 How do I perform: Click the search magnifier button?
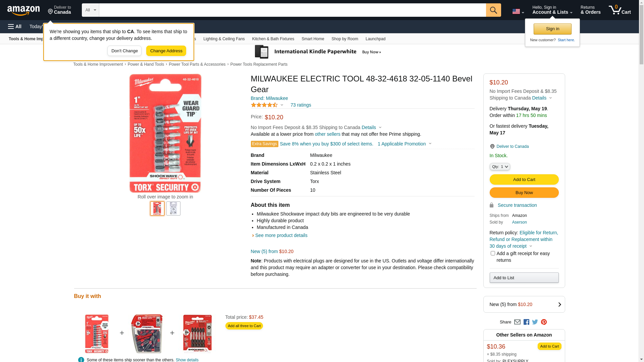coord(493,10)
